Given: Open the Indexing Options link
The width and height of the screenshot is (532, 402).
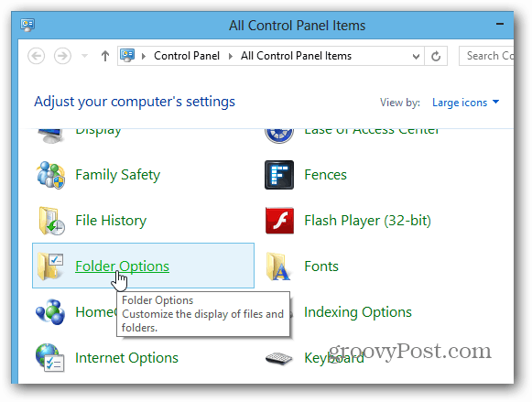Looking at the screenshot, I should (358, 312).
